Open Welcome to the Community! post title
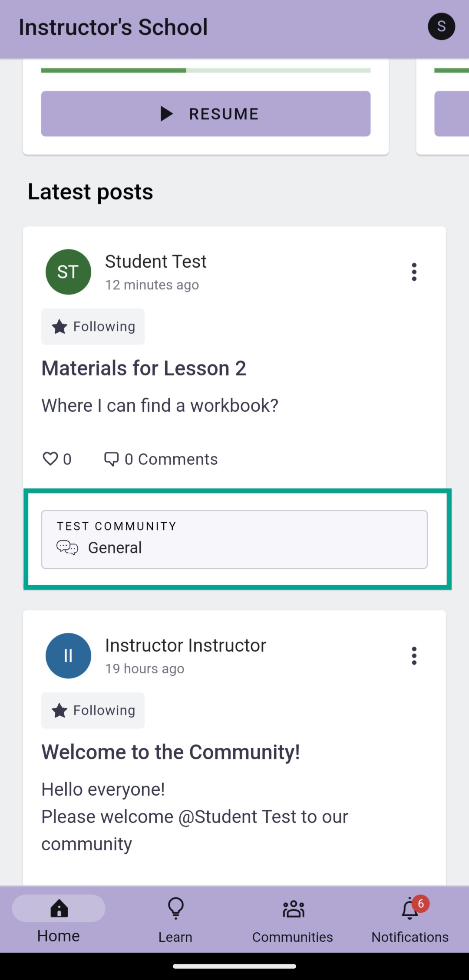The image size is (469, 980). pos(171,752)
